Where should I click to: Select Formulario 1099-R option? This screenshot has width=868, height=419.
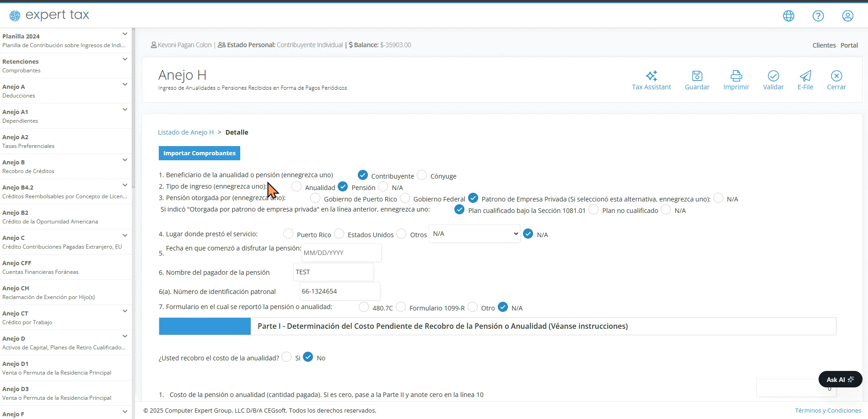(401, 307)
